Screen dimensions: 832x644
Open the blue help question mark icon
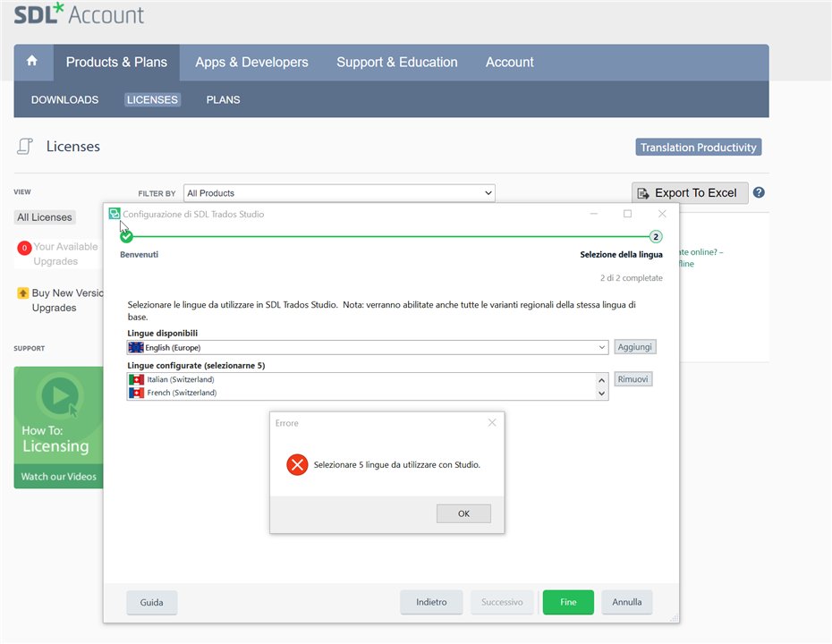pyautogui.click(x=759, y=192)
